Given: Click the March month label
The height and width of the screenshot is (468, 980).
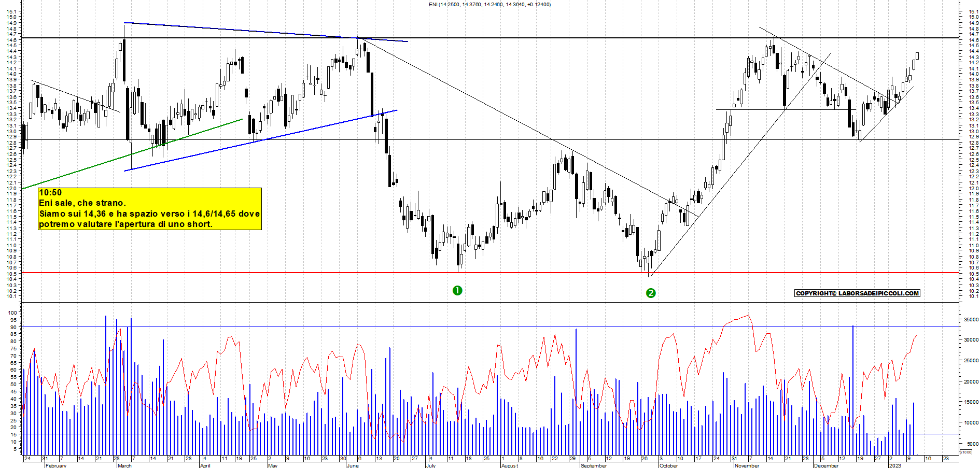Looking at the screenshot, I should point(124,465).
